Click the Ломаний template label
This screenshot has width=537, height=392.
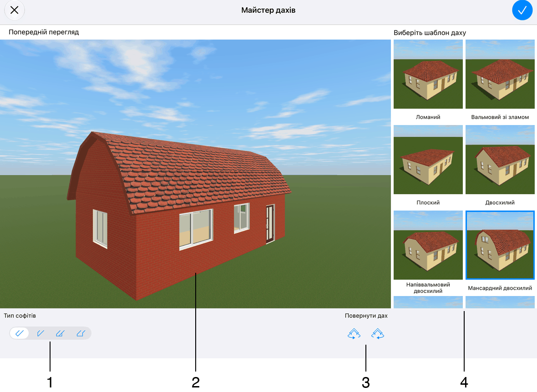tap(428, 117)
